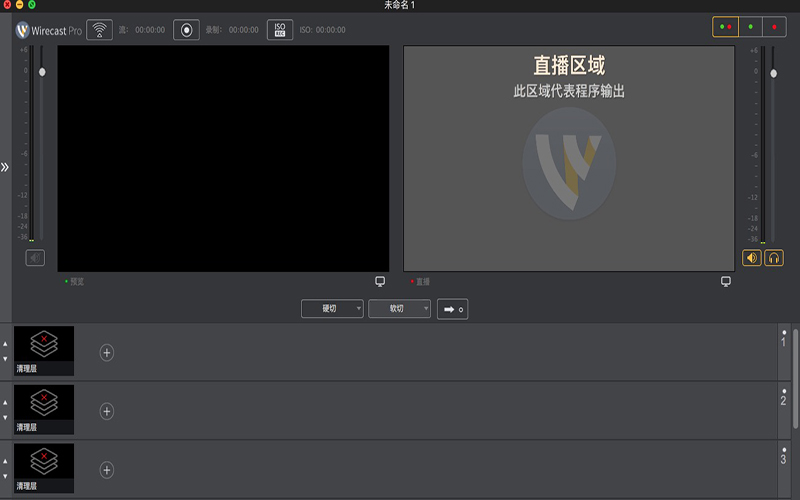This screenshot has width=800, height=500.
Task: Expand the left side panel with double chevron
Action: click(x=5, y=167)
